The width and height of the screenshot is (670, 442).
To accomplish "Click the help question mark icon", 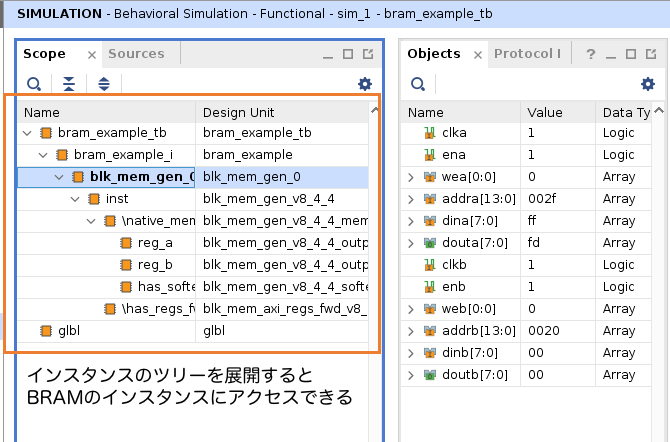I will click(590, 54).
